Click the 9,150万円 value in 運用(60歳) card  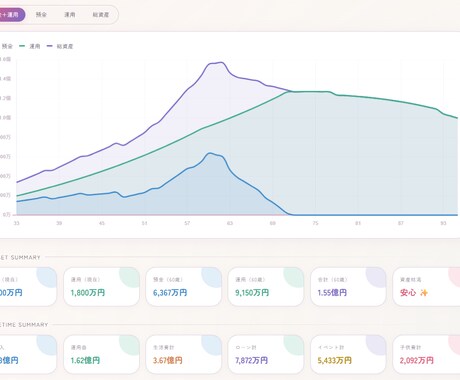252,293
